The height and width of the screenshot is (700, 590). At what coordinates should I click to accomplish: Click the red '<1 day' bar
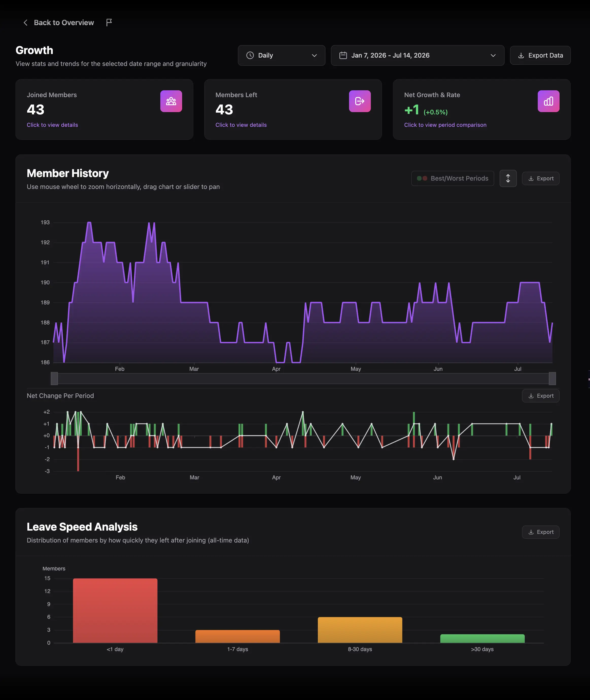point(115,610)
